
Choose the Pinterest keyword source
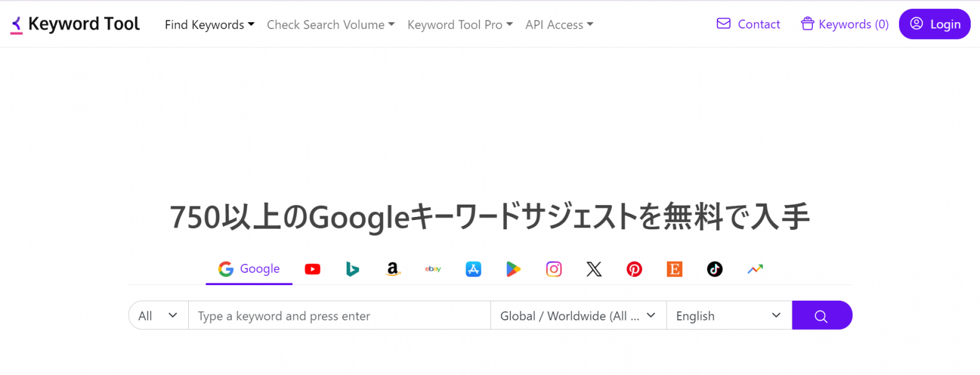(x=634, y=269)
